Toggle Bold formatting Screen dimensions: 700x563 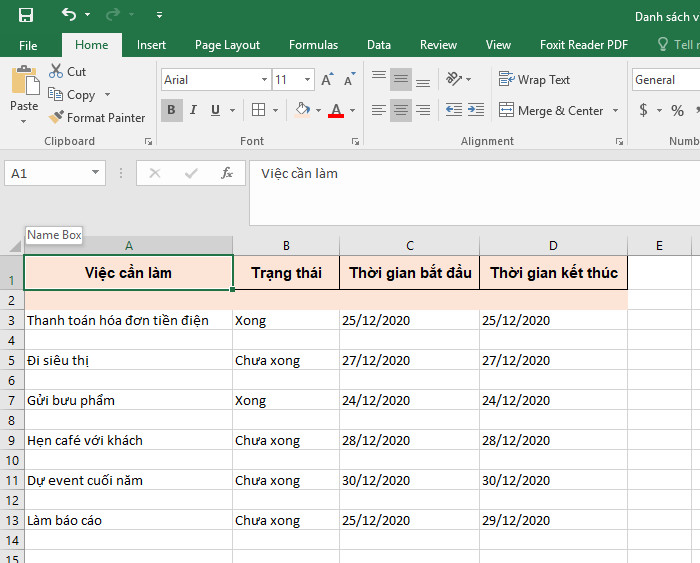[171, 110]
